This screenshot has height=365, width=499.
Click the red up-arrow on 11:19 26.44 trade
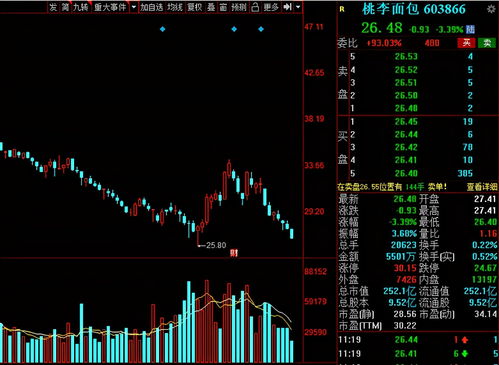(464, 340)
